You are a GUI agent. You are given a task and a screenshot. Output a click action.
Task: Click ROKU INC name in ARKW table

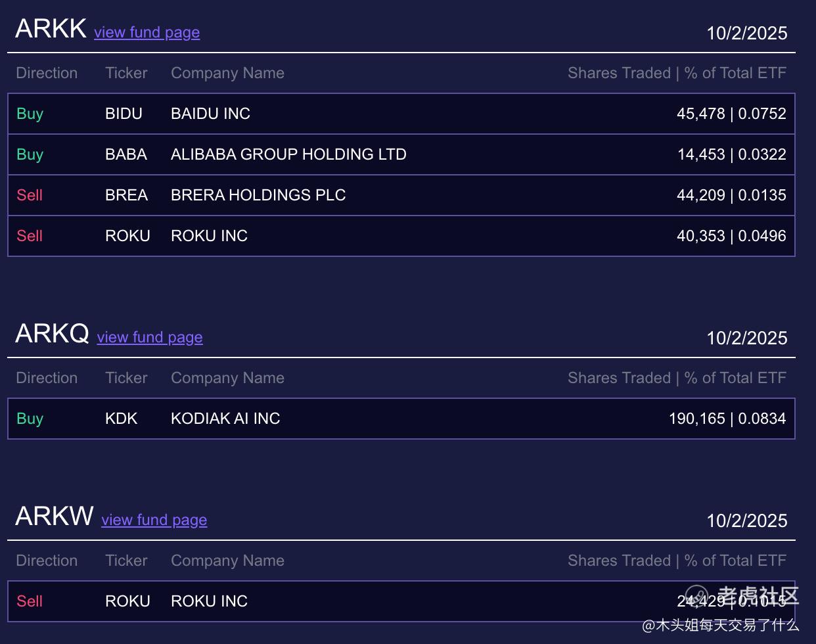[209, 601]
